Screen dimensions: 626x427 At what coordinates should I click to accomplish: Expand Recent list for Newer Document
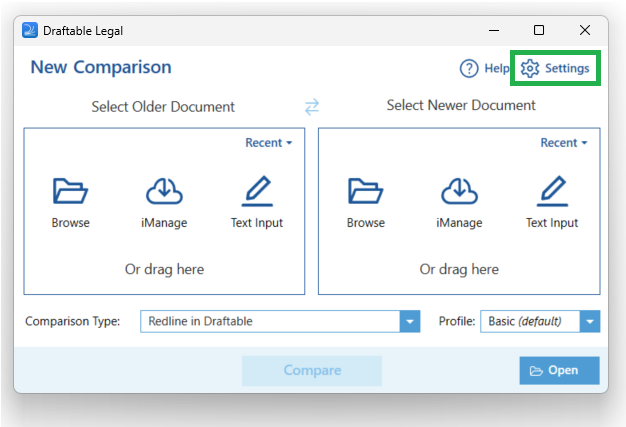(x=564, y=143)
